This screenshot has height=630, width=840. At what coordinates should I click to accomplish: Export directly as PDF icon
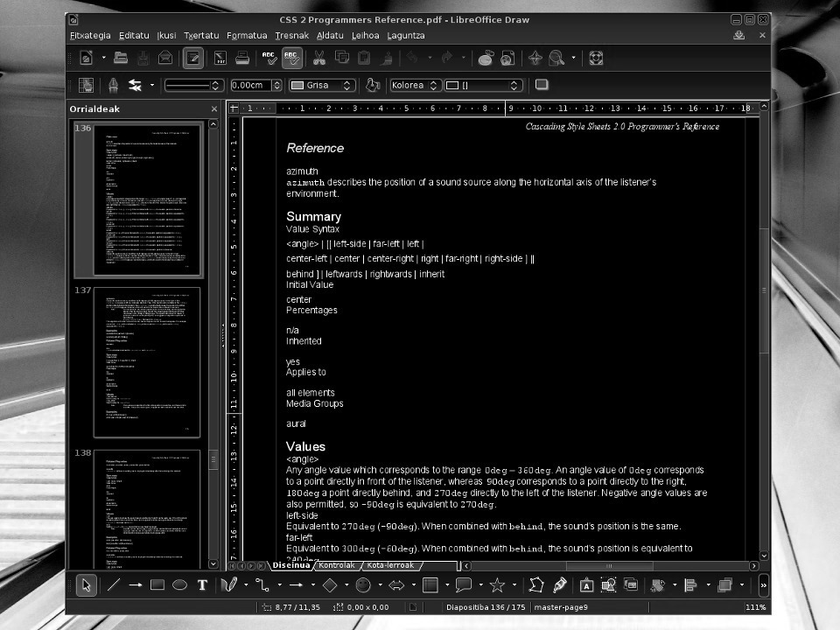point(220,58)
